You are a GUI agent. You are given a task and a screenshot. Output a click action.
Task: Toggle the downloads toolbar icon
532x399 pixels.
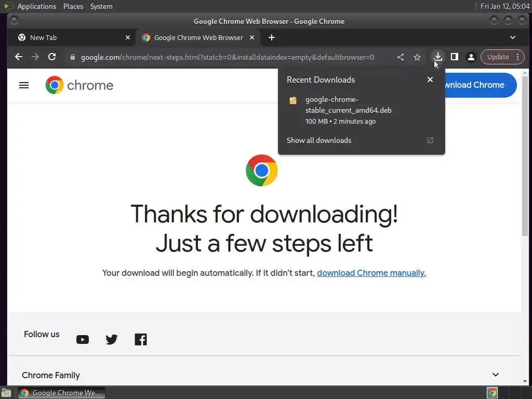(x=438, y=57)
